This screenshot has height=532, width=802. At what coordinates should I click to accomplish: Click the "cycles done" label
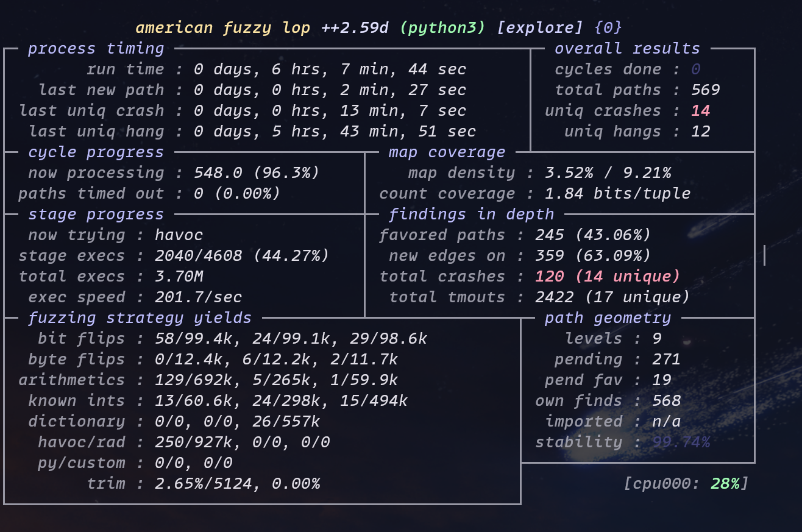[x=608, y=69]
